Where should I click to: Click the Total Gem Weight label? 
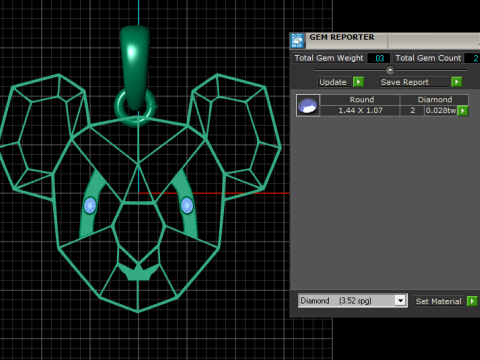pyautogui.click(x=329, y=58)
